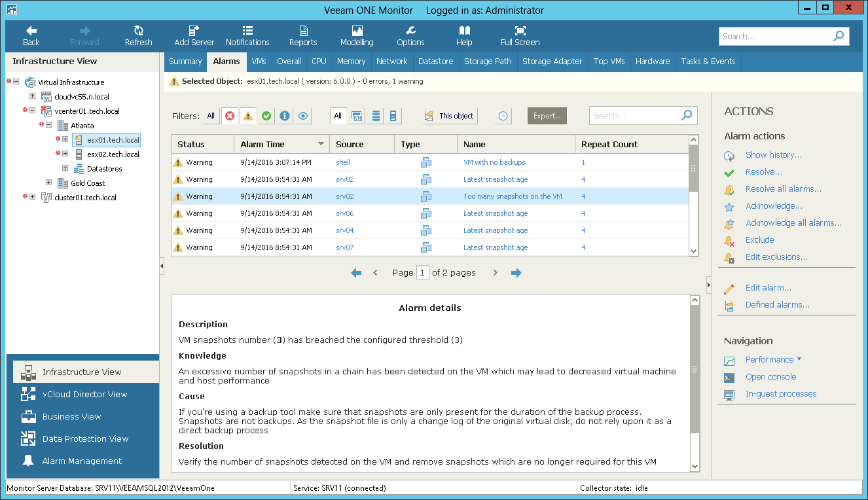Viewport: 868px width, 500px height.
Task: Toggle the green resolved status filter
Action: [x=266, y=116]
